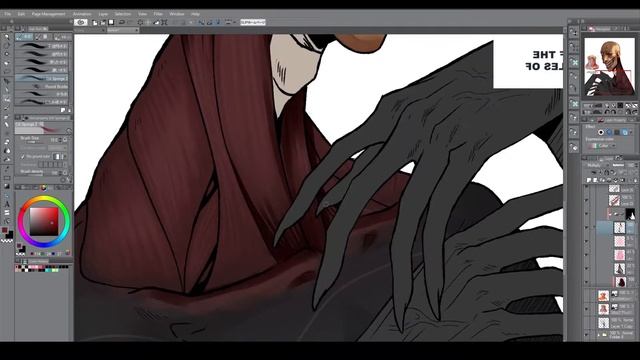This screenshot has width=640, height=360.
Task: Open the color wheel tab icon
Action: coord(44,187)
